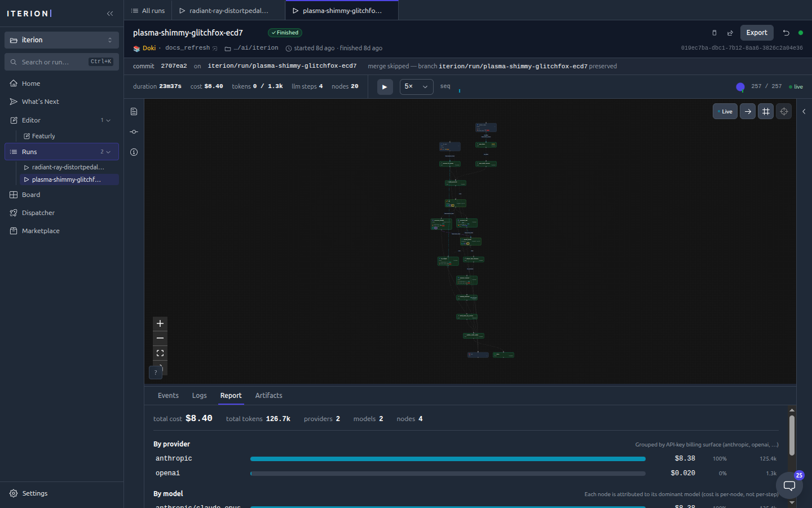Play the run replay
Screen dimensions: 812x508
pos(385,87)
